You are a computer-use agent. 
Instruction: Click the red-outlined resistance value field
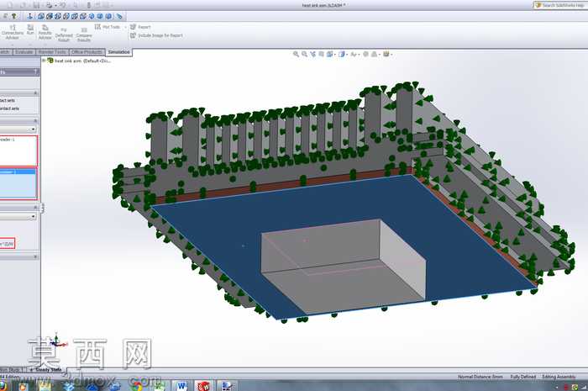(8, 244)
